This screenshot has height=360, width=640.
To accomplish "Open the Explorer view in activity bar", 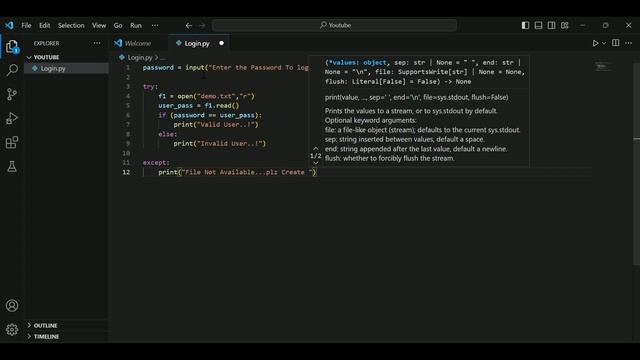I will pyautogui.click(x=12, y=46).
